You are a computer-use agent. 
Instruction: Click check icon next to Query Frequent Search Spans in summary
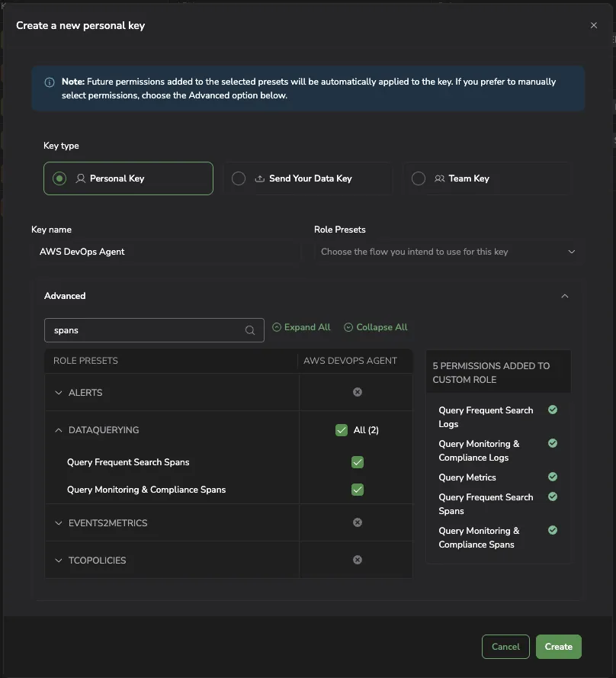[553, 496]
